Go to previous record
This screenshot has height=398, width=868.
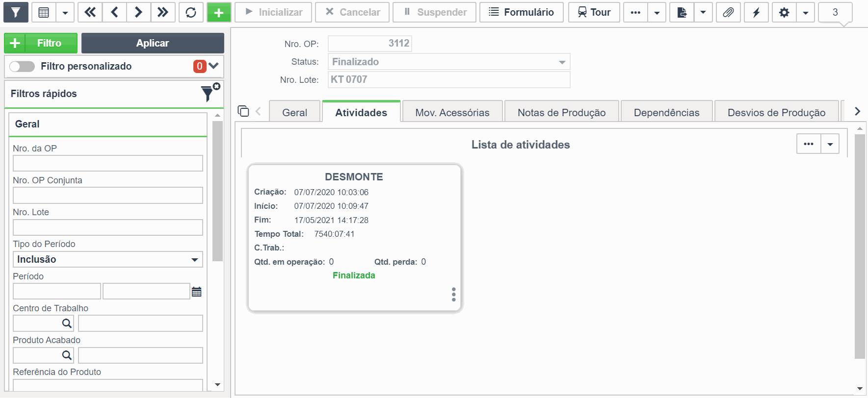point(115,12)
